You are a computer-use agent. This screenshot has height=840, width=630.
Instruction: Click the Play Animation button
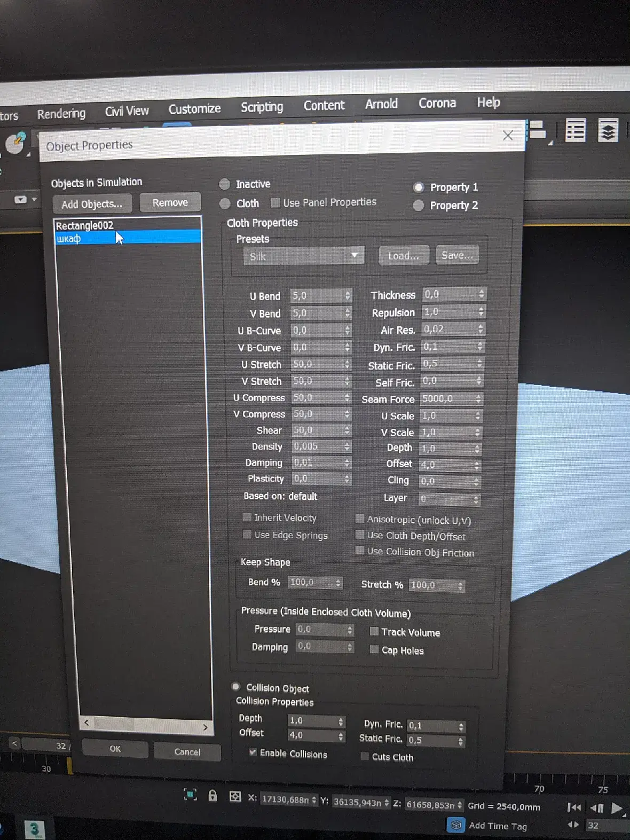[x=616, y=808]
